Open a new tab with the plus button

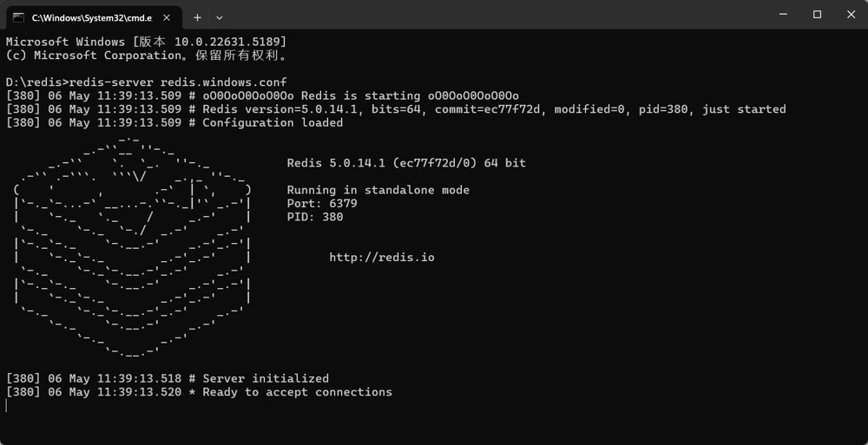click(x=197, y=17)
